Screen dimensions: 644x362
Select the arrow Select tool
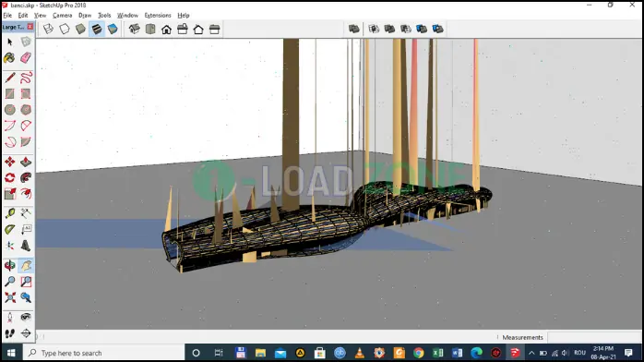pyautogui.click(x=10, y=42)
